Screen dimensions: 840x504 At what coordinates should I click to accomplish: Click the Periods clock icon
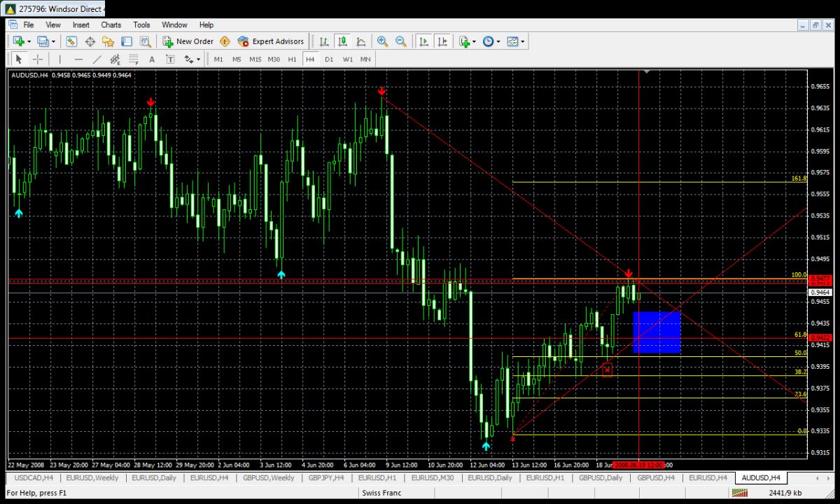(x=488, y=41)
